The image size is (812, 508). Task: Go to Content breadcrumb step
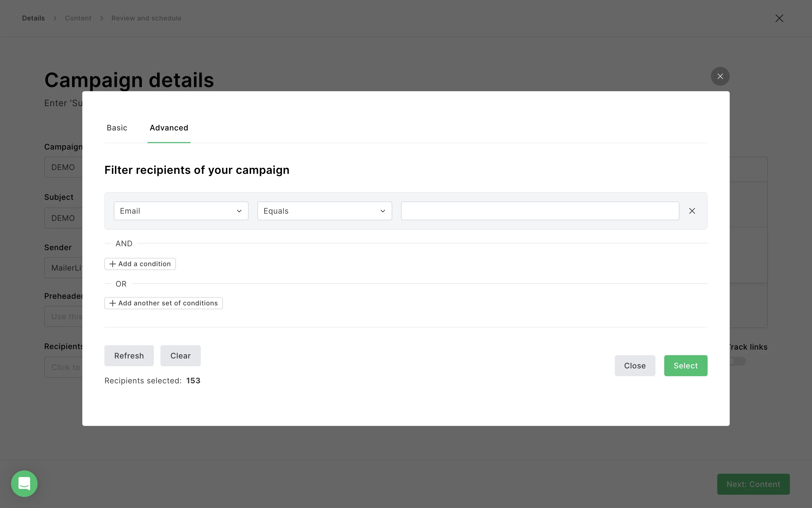point(78,18)
